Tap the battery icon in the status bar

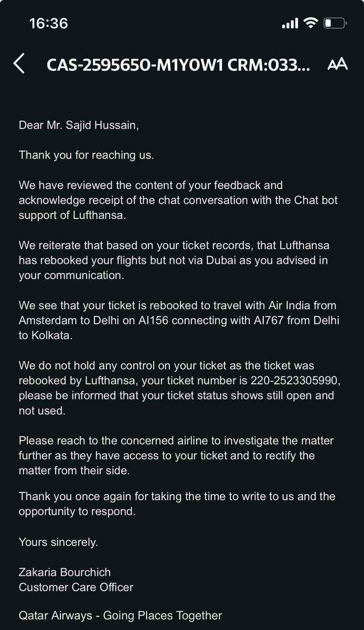click(334, 23)
